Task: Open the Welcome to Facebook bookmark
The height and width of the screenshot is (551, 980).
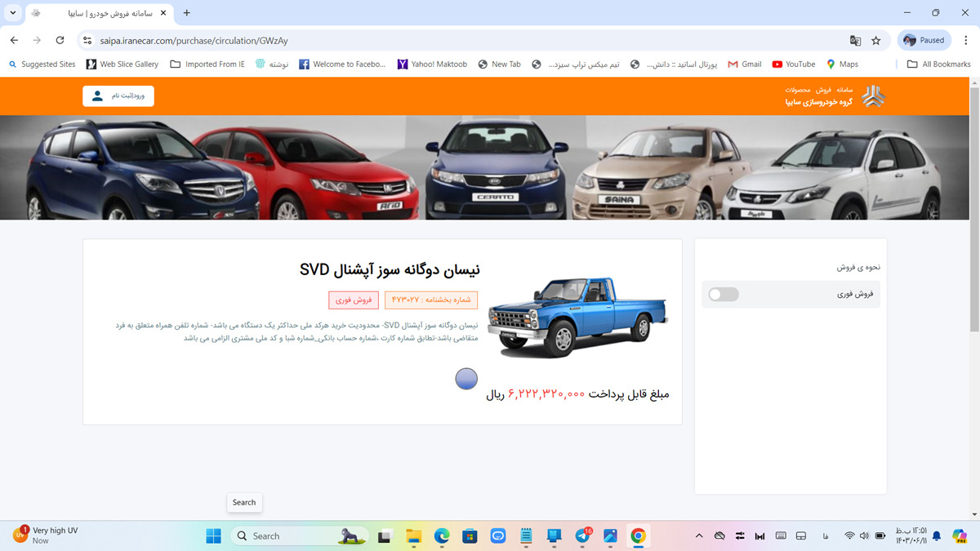Action: coord(342,64)
